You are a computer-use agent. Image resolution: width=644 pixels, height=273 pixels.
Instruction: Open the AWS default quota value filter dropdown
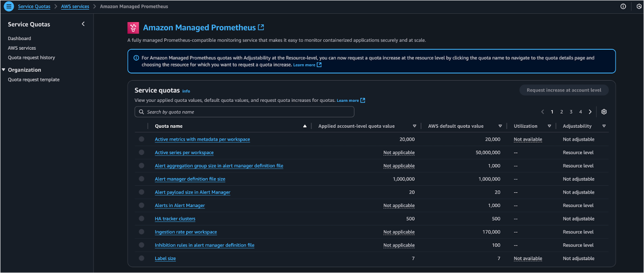pos(500,126)
